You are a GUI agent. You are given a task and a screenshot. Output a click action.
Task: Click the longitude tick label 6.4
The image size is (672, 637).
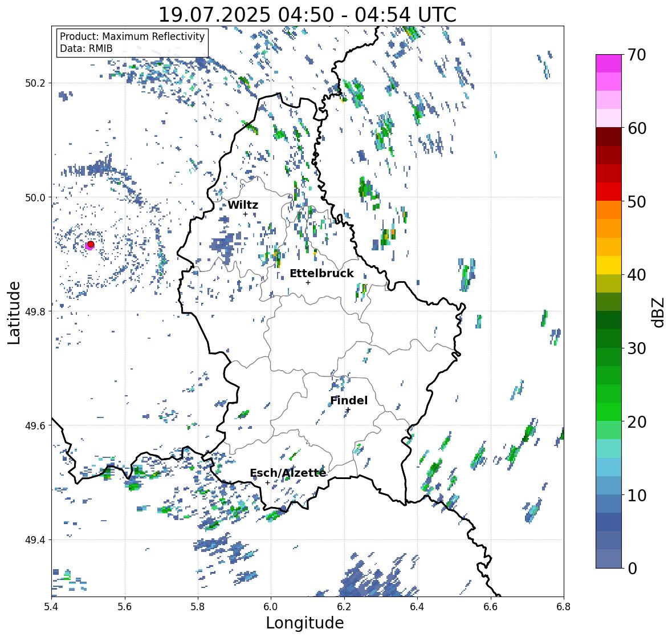(x=417, y=606)
